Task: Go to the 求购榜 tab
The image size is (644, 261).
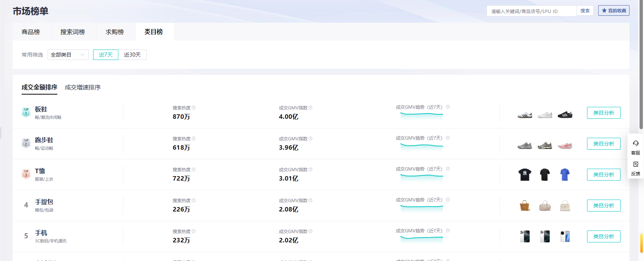Action: point(115,32)
